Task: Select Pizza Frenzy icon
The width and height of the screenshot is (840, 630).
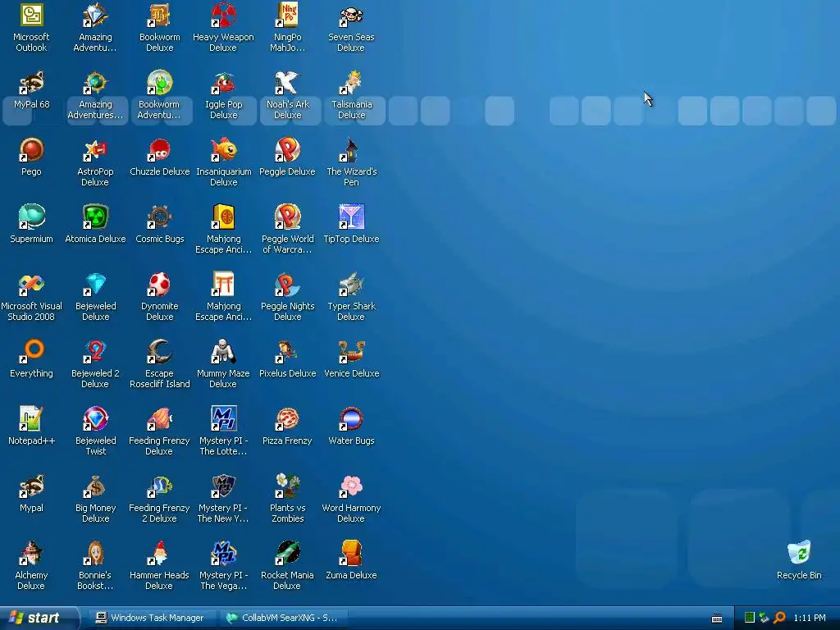Action: tap(288, 419)
